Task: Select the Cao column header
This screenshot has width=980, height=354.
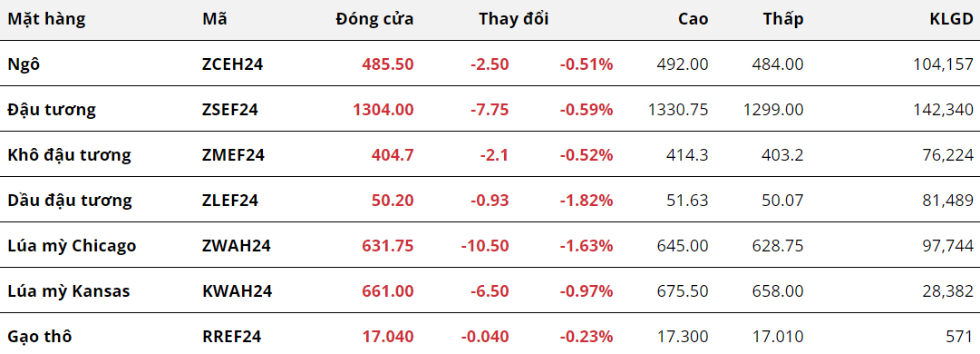Action: click(694, 19)
